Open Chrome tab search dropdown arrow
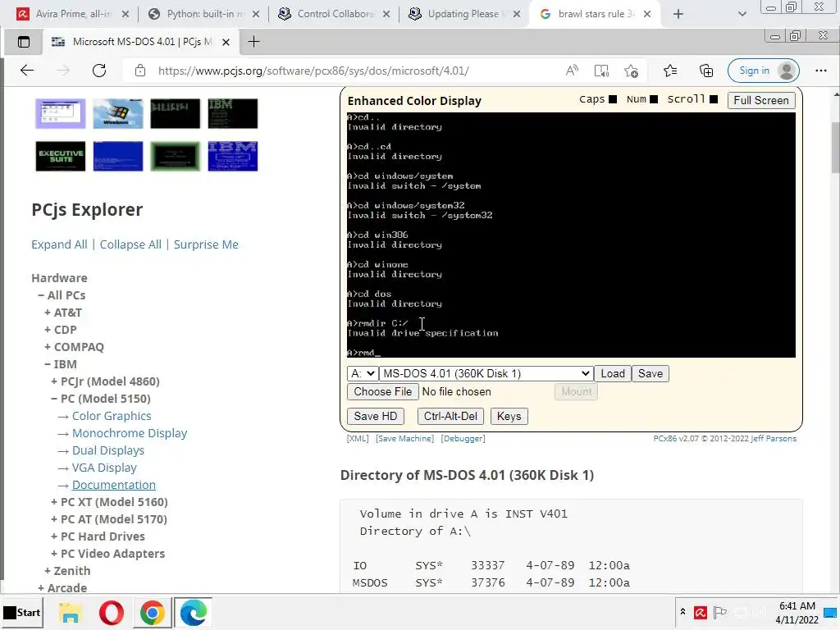Screen dimensions: 840x630 click(742, 14)
